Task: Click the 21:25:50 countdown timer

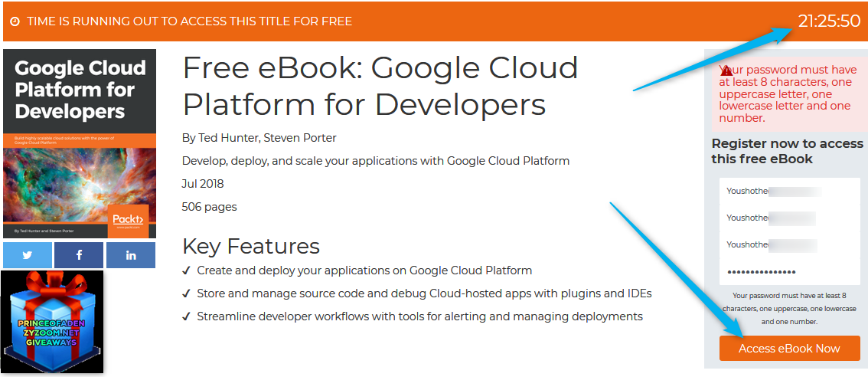Action: click(x=829, y=21)
